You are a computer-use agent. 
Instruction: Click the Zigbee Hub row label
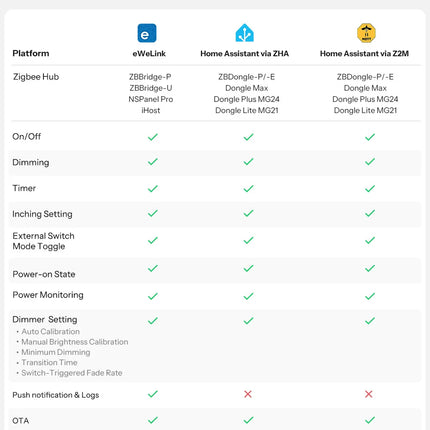pos(36,77)
